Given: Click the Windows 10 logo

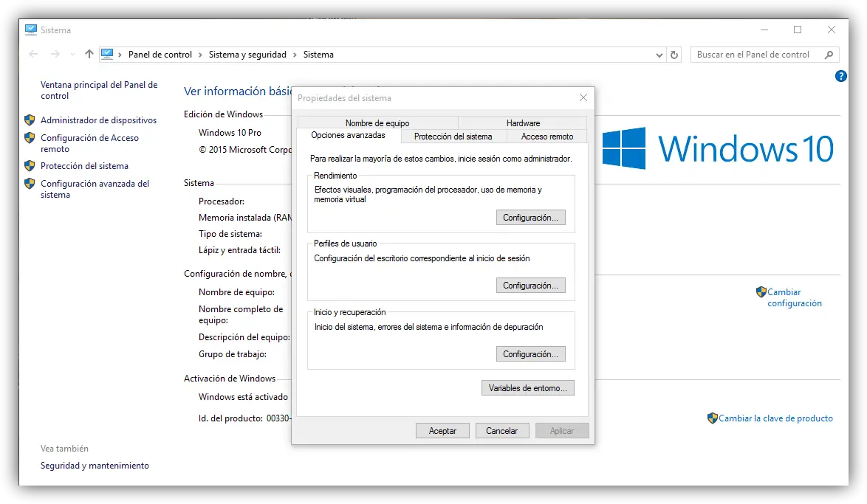Looking at the screenshot, I should click(718, 148).
